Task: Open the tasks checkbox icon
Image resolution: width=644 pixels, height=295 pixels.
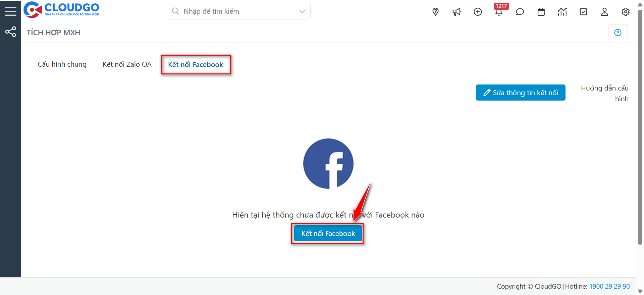Action: [x=583, y=12]
